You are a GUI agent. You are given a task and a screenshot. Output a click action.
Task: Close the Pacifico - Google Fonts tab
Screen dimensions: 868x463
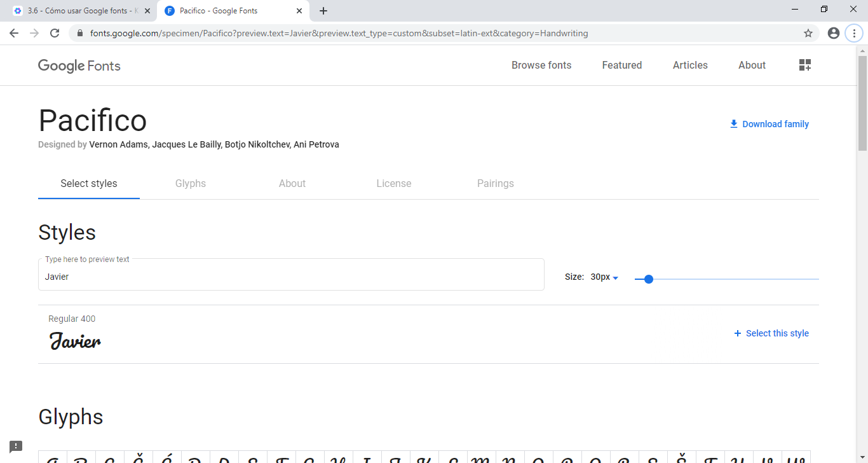pos(299,11)
